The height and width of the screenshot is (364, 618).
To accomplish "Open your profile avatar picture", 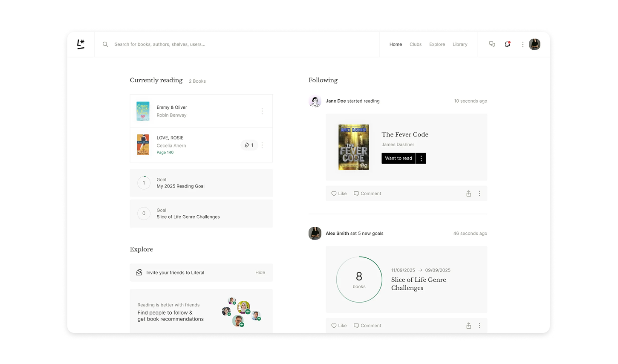I will click(x=534, y=44).
